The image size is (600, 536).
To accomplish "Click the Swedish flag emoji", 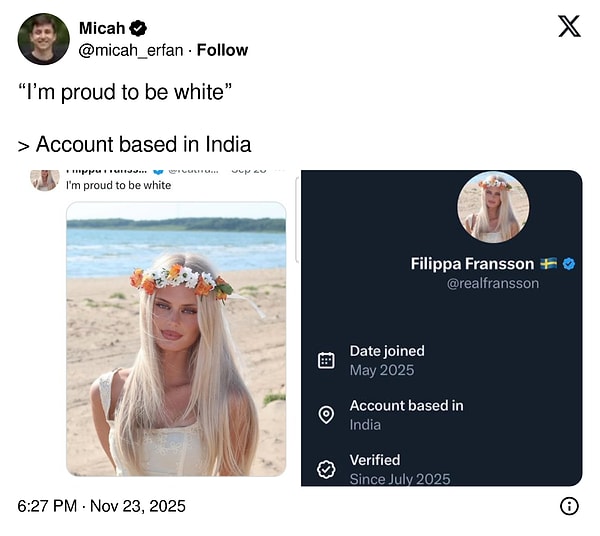I will [x=548, y=263].
